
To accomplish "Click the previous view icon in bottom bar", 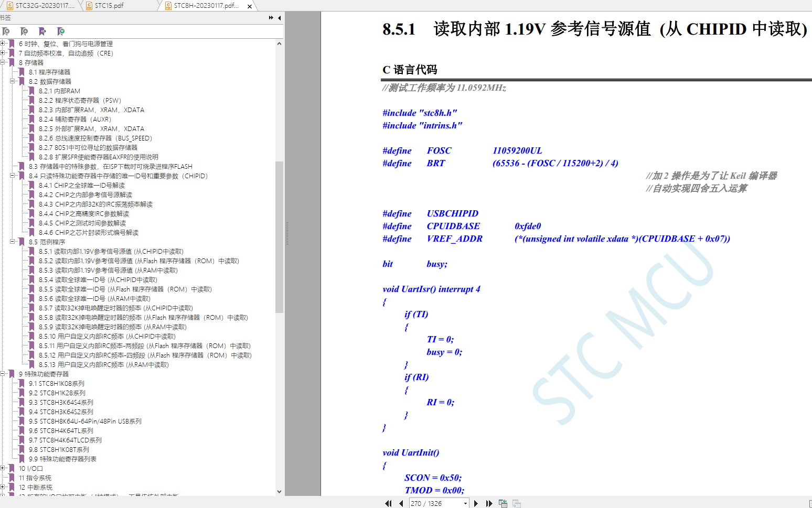I will coord(503,503).
